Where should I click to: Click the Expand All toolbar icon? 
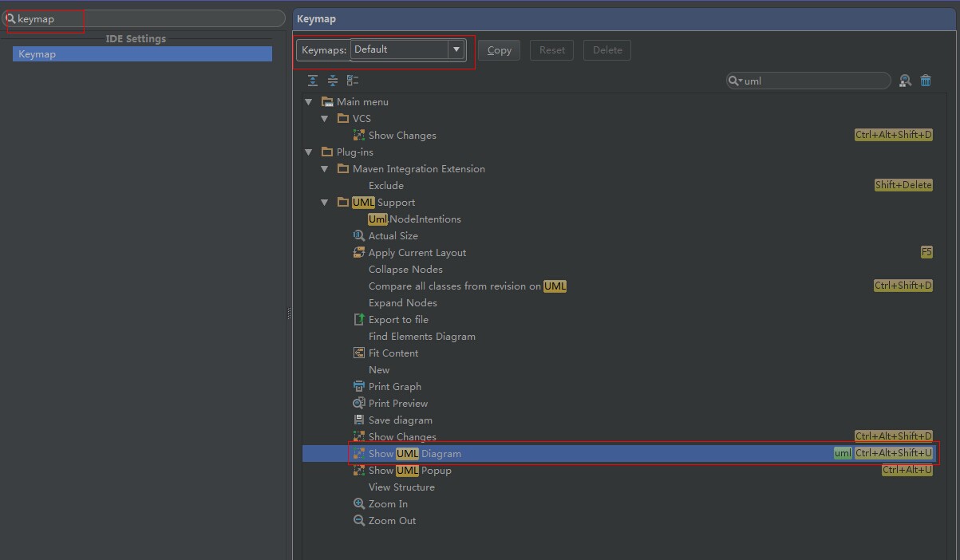(x=313, y=81)
